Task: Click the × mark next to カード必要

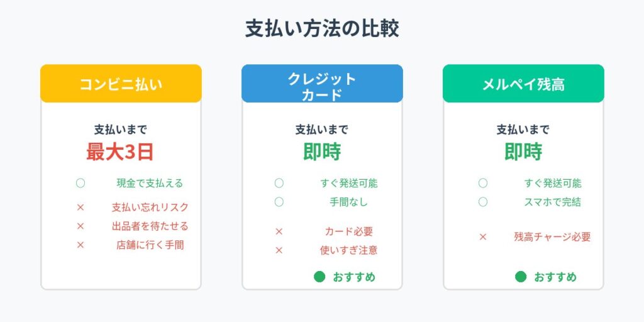Action: 279,231
